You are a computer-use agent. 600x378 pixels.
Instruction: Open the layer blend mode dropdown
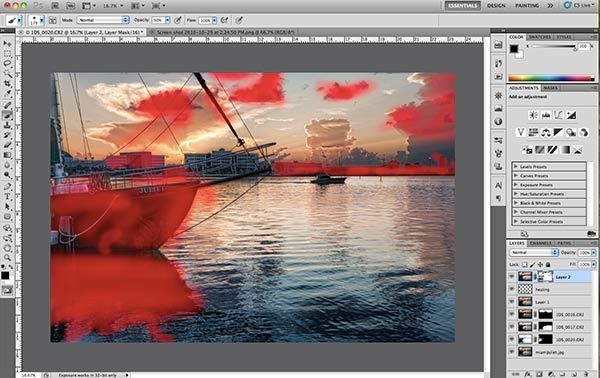click(534, 253)
